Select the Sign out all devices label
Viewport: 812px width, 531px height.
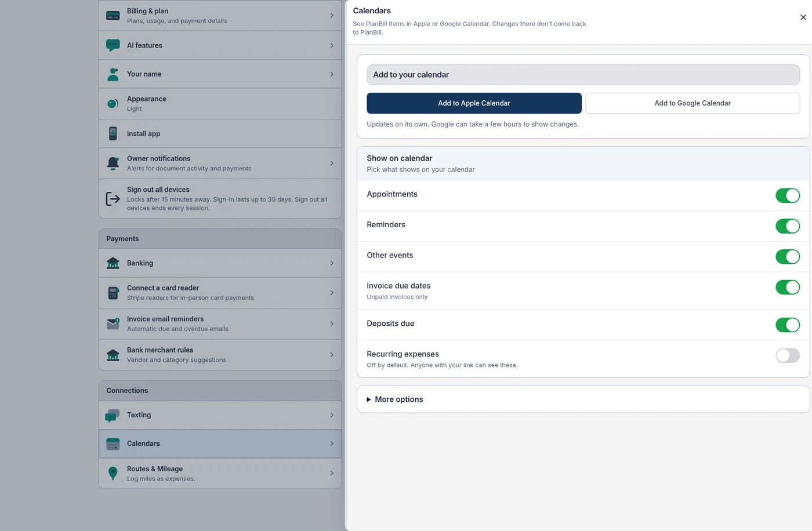coord(158,190)
